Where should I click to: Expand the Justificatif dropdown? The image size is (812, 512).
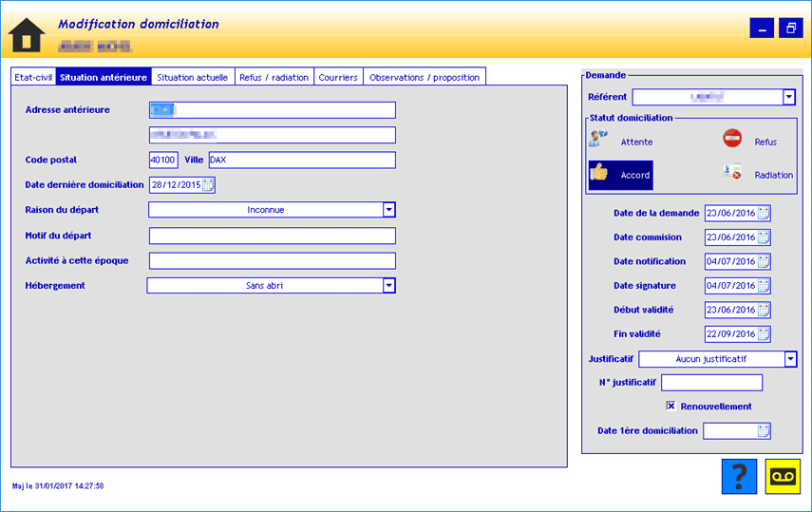(x=790, y=359)
